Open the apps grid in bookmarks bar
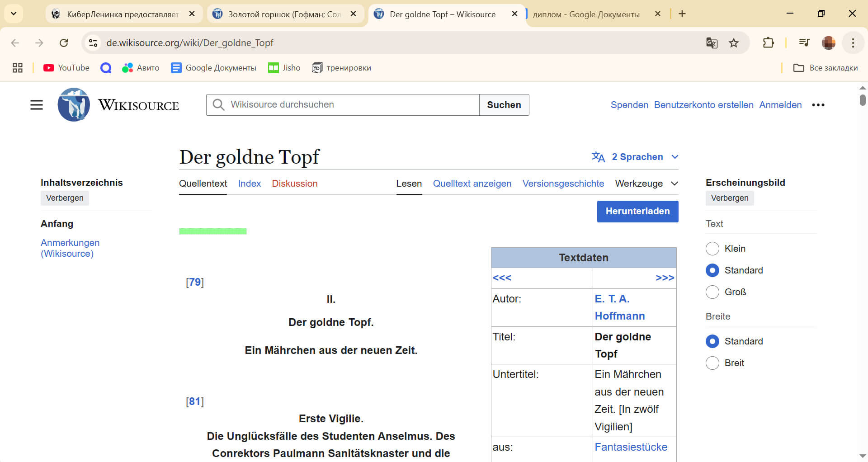 [18, 68]
